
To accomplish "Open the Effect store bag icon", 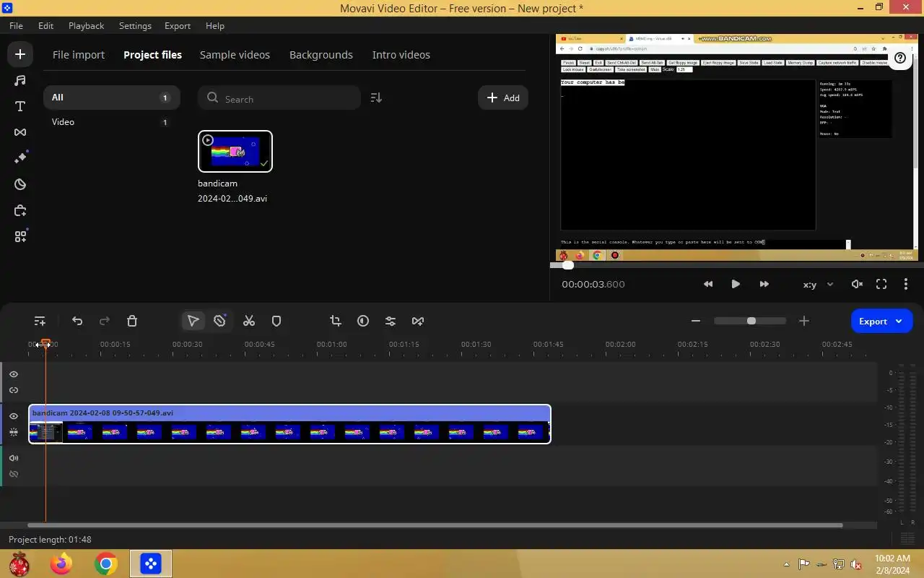I will (x=20, y=210).
